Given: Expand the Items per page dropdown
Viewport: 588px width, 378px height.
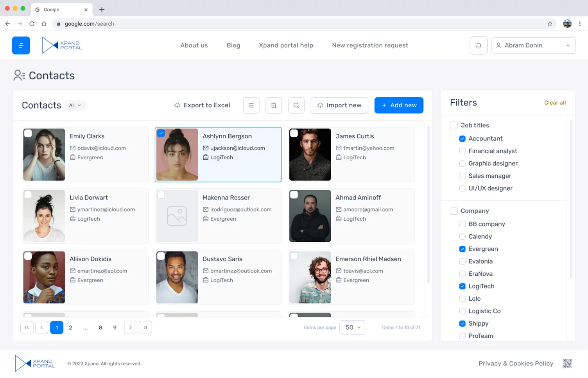Looking at the screenshot, I should 352,327.
